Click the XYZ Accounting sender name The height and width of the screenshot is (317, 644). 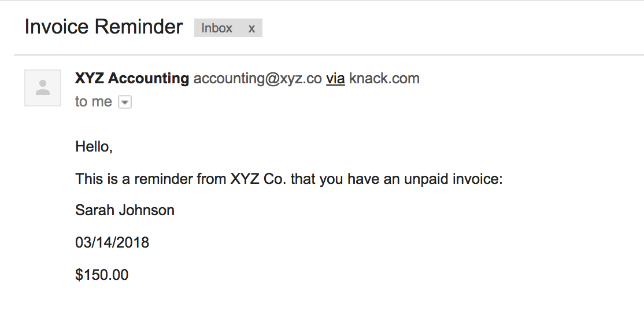click(x=132, y=79)
